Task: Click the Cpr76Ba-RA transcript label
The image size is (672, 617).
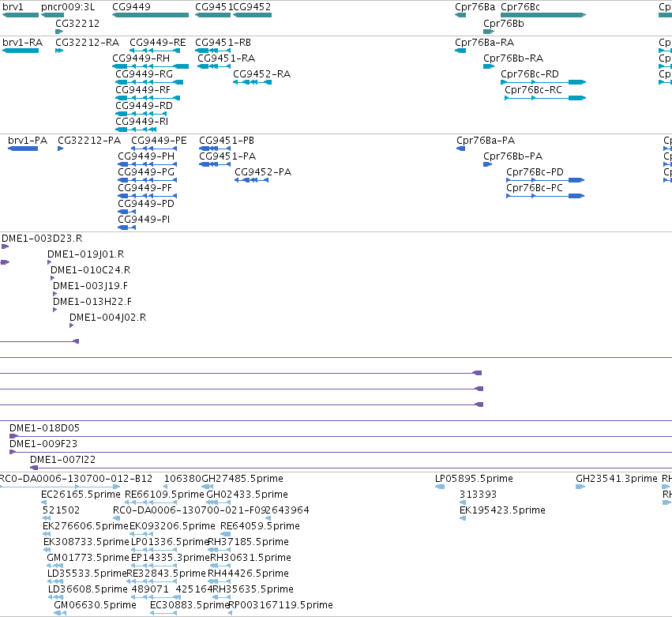Action: (x=484, y=43)
